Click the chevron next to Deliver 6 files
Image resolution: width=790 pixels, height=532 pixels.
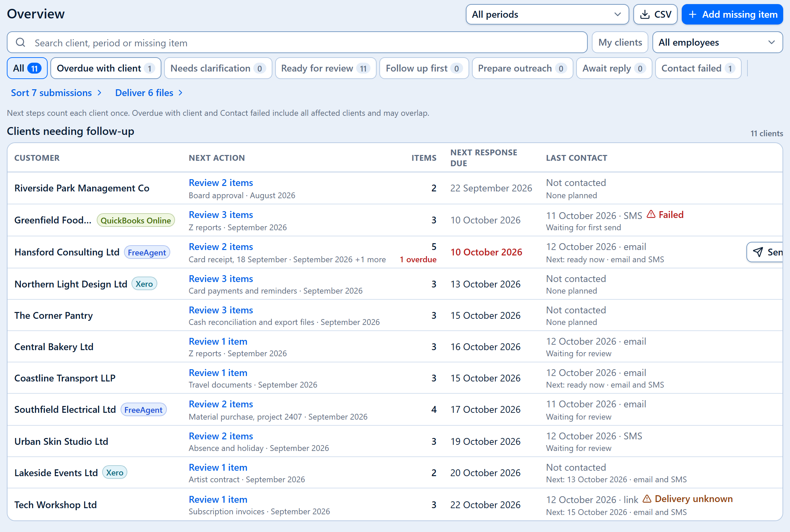click(180, 93)
